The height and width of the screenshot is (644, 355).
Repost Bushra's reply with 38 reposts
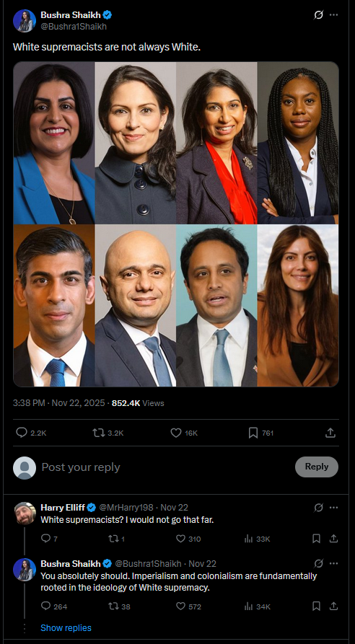click(x=113, y=606)
